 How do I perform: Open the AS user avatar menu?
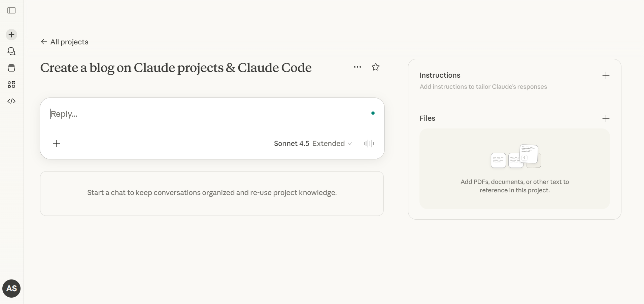click(11, 289)
